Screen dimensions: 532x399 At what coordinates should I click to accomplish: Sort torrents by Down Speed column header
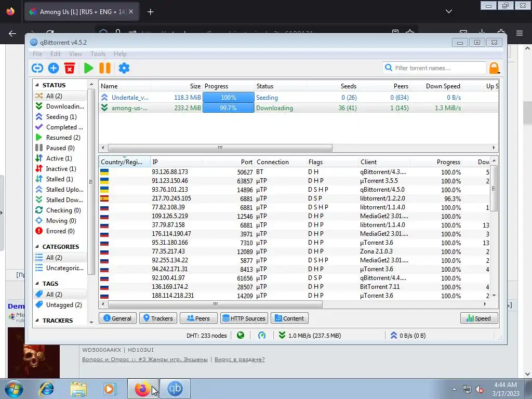pyautogui.click(x=436, y=86)
